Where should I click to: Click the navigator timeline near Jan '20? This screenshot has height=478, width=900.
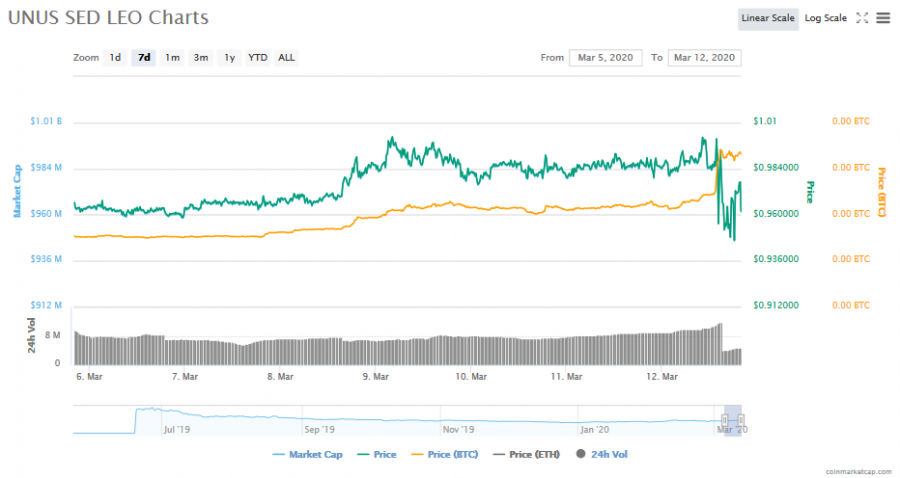pyautogui.click(x=595, y=429)
